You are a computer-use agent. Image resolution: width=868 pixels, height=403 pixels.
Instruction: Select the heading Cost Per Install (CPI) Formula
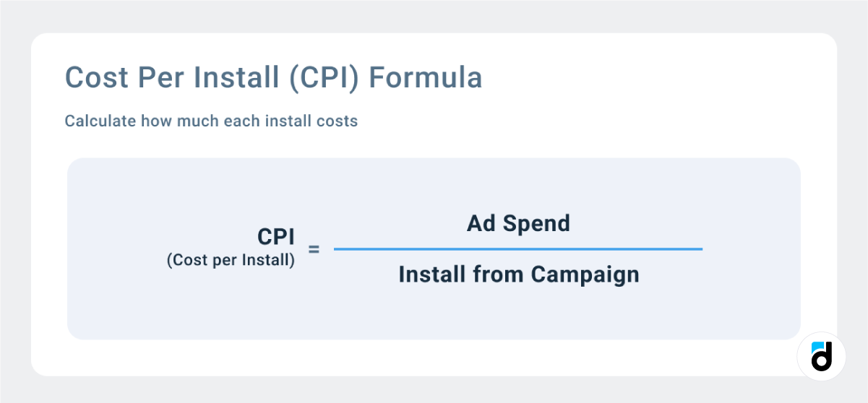[x=273, y=78]
